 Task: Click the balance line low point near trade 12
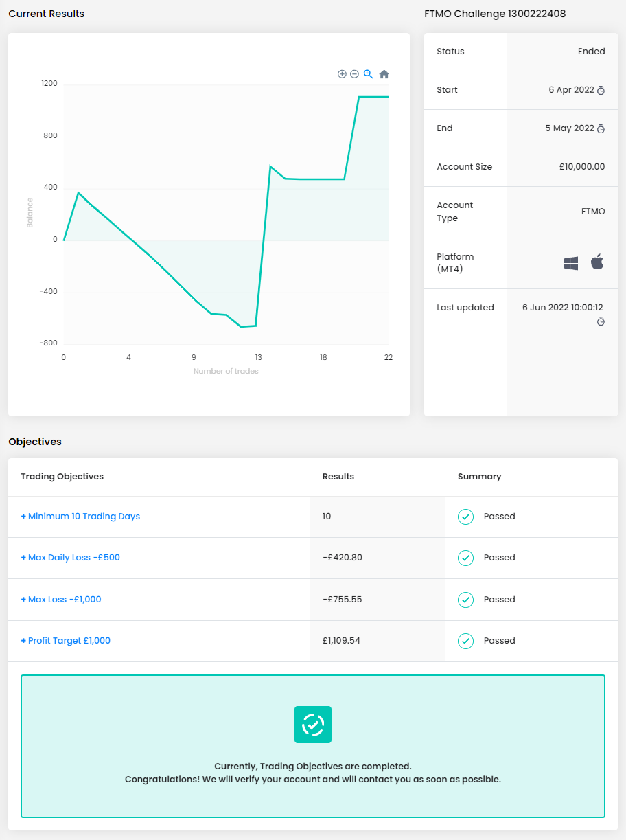[242, 327]
